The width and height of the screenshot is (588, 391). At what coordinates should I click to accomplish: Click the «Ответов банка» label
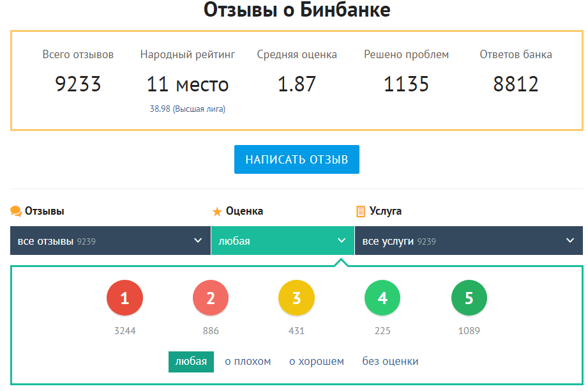516,55
